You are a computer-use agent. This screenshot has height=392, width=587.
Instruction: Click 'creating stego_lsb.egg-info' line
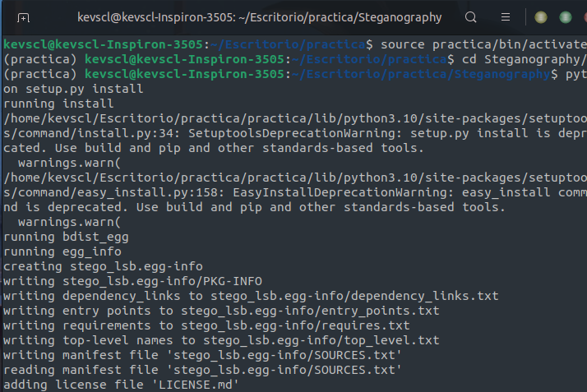(103, 266)
